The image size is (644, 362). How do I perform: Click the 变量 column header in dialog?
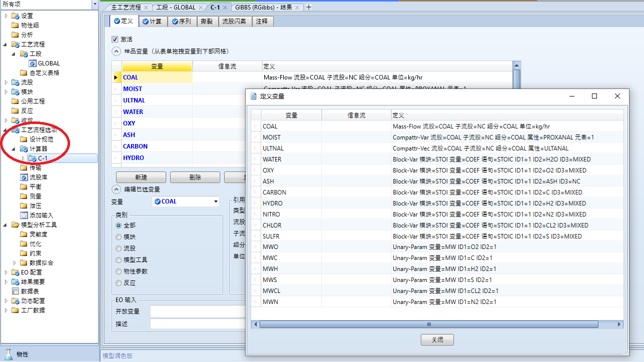point(291,115)
